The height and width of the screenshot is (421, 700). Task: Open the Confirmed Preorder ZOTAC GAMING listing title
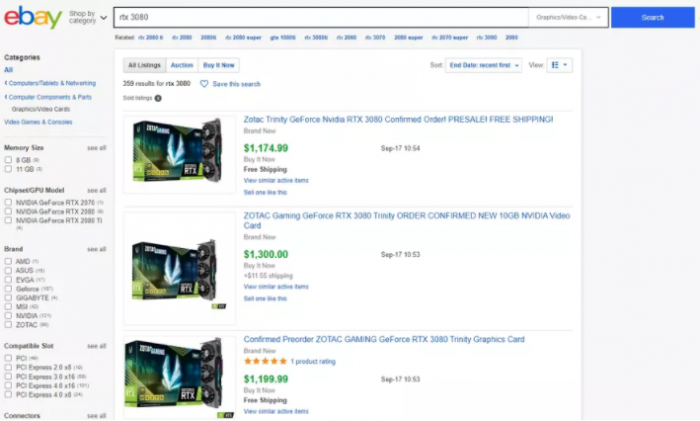tap(384, 339)
